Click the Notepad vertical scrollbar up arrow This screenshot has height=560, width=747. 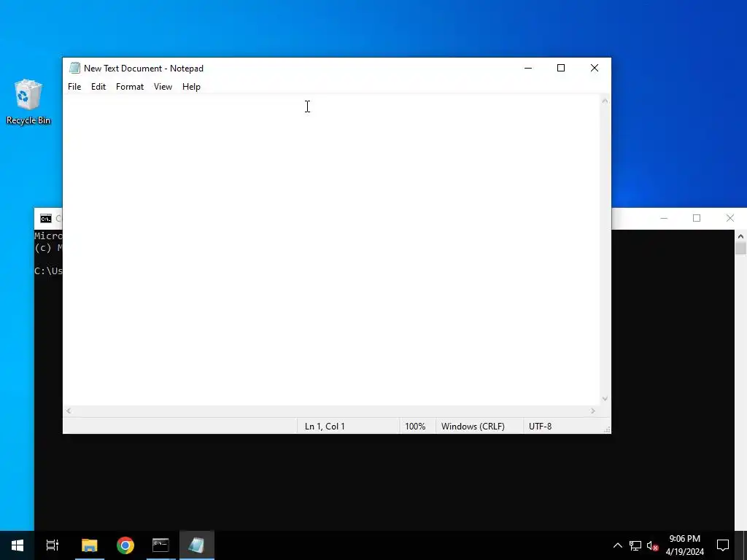pyautogui.click(x=605, y=101)
